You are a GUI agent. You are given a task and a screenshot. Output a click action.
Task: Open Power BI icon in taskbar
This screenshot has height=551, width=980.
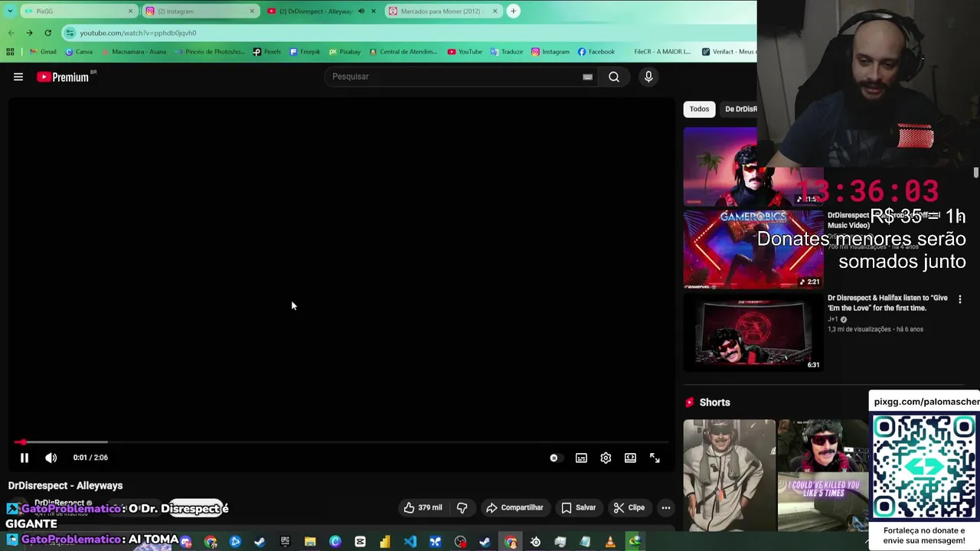click(x=385, y=542)
